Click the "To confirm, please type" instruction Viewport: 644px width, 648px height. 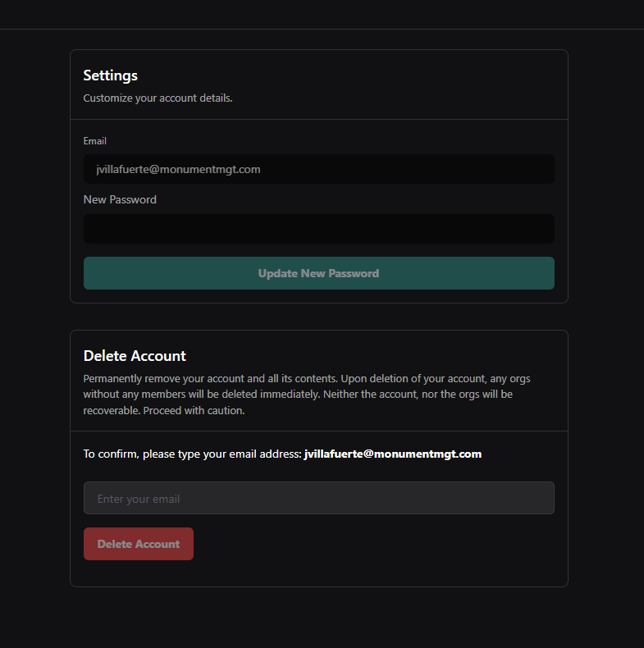193,454
